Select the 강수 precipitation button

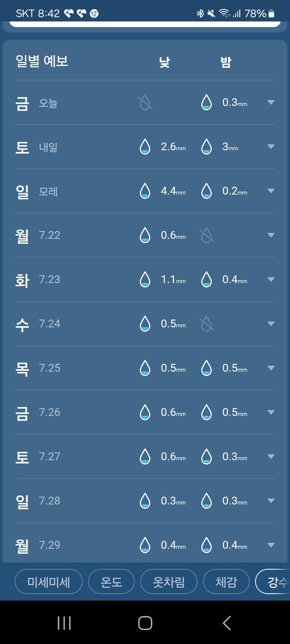click(273, 581)
